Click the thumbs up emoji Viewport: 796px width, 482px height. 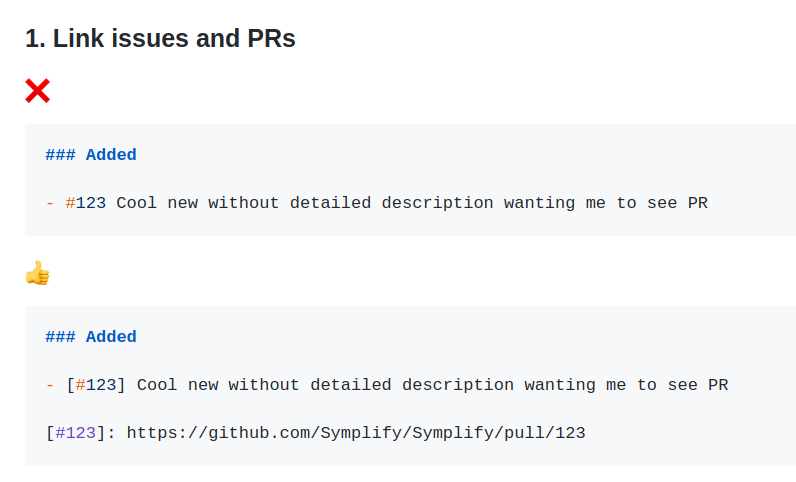point(38,273)
